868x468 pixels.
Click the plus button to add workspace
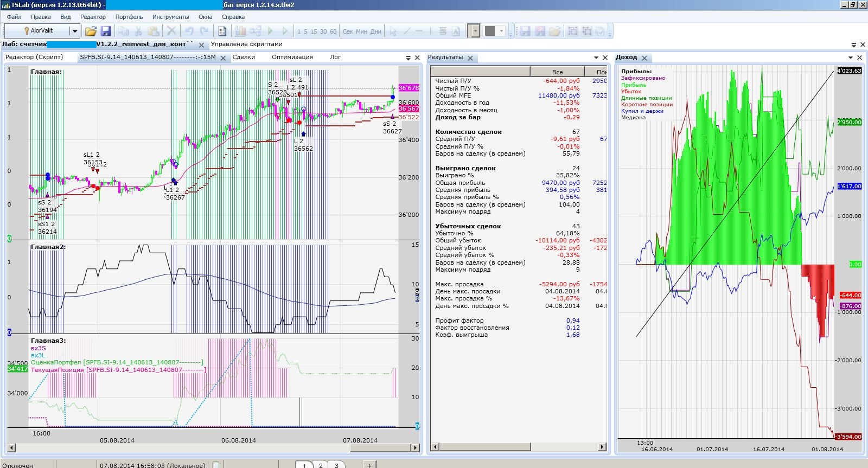tap(369, 465)
